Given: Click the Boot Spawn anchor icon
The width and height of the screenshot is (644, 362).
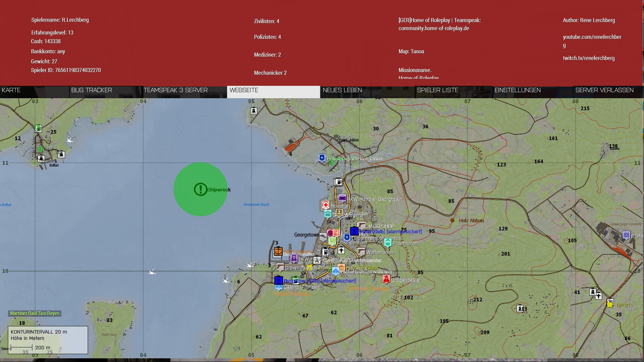Looking at the screenshot, I should coord(278,251).
